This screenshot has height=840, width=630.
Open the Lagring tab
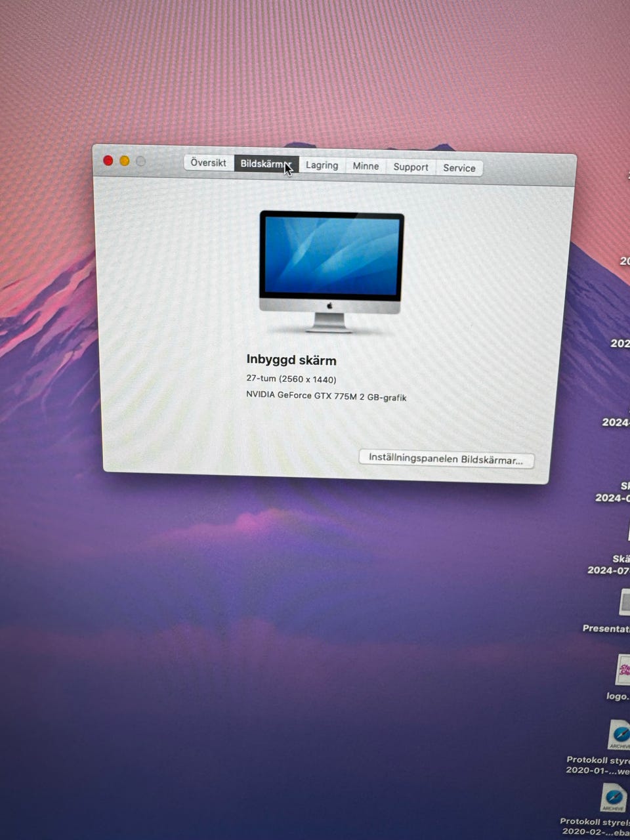click(322, 165)
